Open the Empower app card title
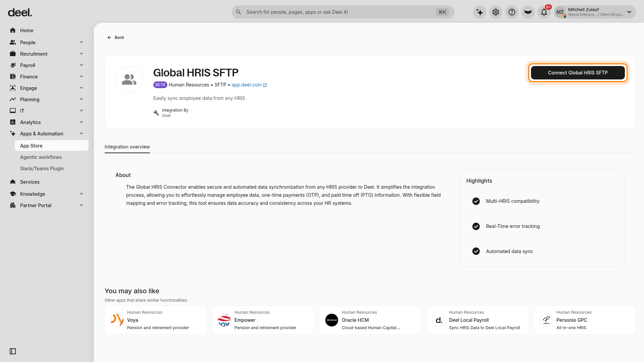 [x=245, y=320]
